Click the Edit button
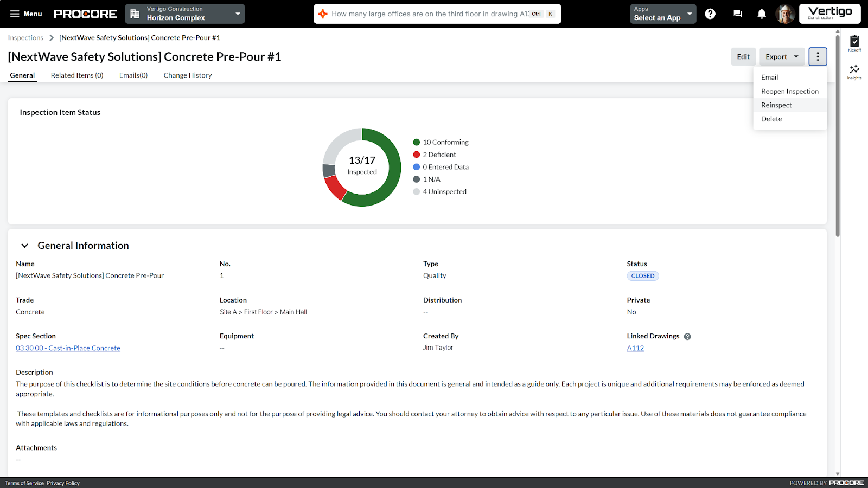 743,57
